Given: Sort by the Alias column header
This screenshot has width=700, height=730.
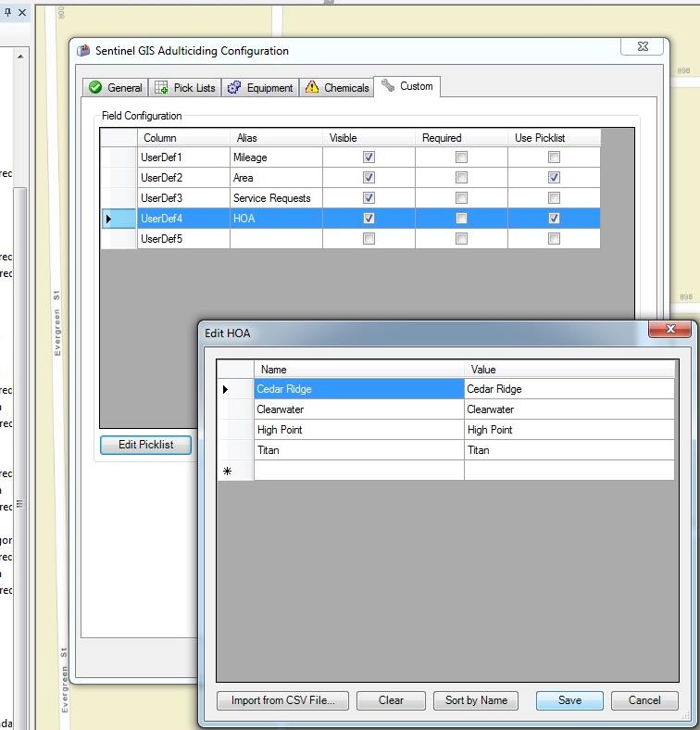Looking at the screenshot, I should pos(276,138).
